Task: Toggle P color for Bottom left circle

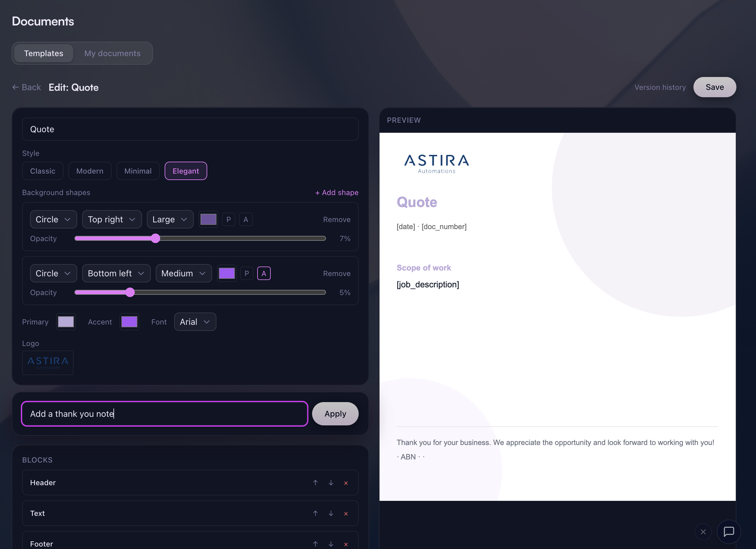Action: 247,274
